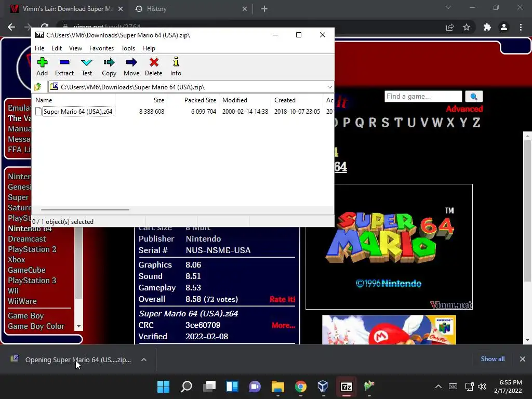This screenshot has width=532, height=399.
Task: Click the 7-Zip horizontal scrollbar
Action: coord(85,210)
